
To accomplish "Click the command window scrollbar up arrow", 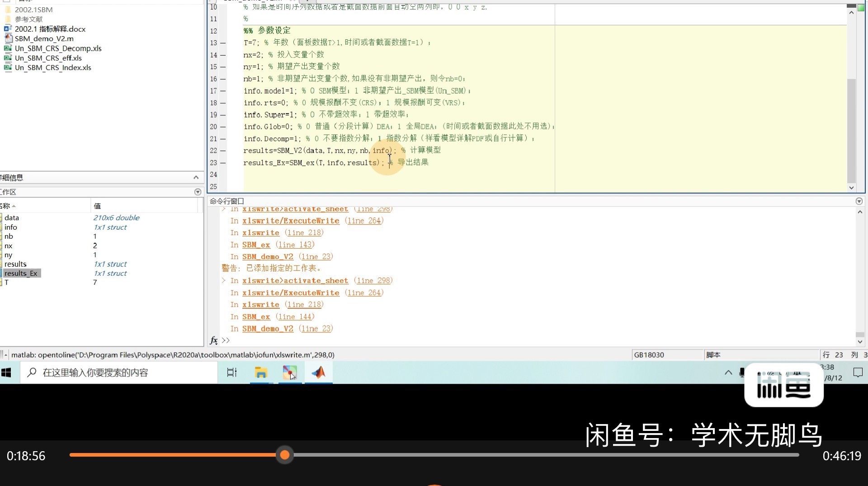I will (x=859, y=212).
